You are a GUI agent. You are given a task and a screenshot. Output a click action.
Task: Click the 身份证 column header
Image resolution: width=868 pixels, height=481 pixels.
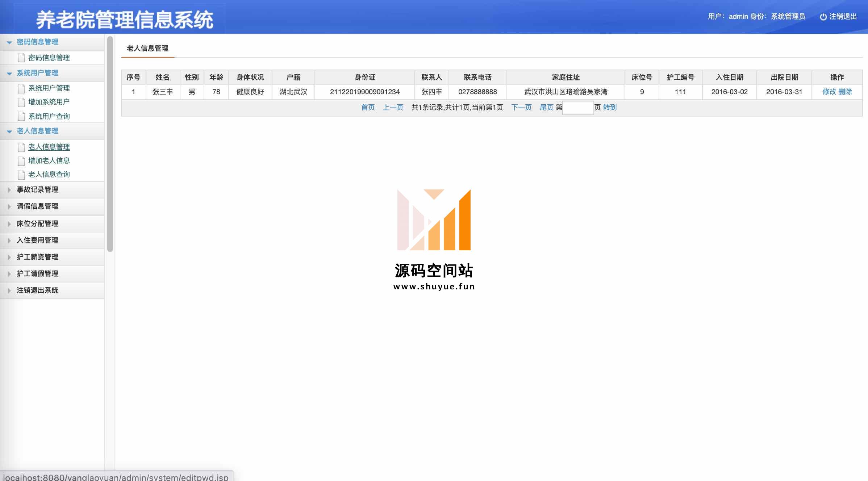pos(365,77)
